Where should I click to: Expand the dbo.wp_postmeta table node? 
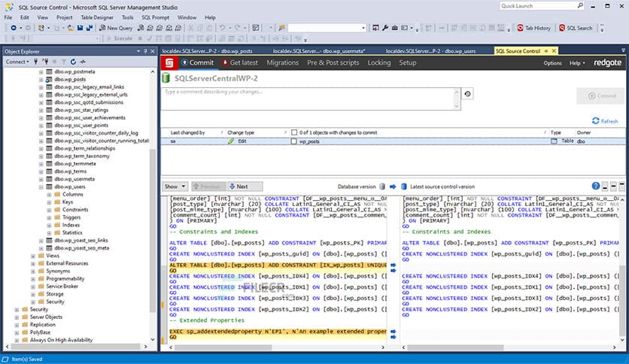(41, 71)
